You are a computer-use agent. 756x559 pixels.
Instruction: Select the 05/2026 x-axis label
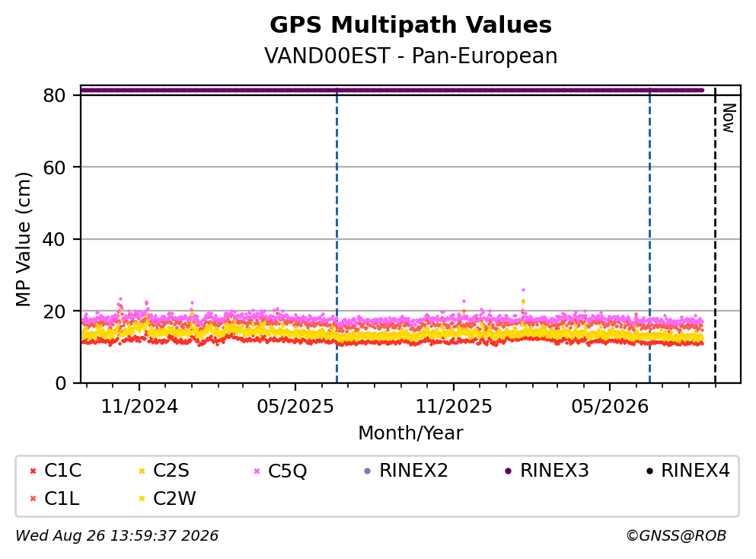tap(610, 407)
